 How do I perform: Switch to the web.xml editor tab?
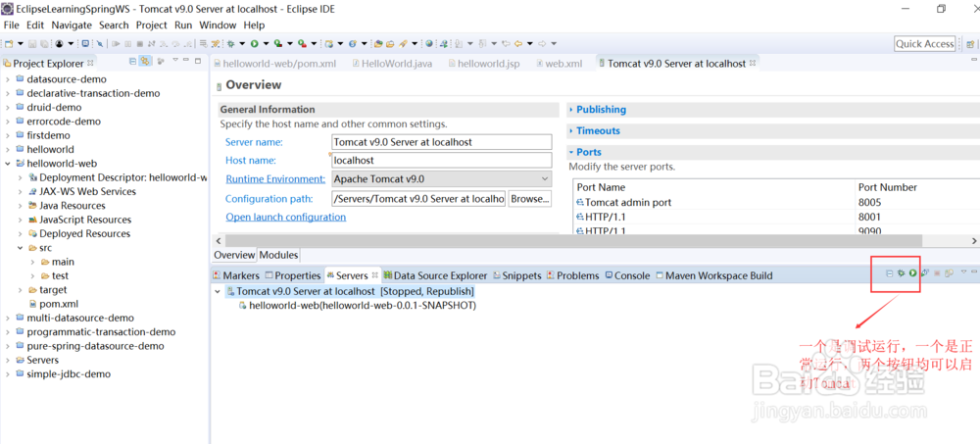pos(559,64)
